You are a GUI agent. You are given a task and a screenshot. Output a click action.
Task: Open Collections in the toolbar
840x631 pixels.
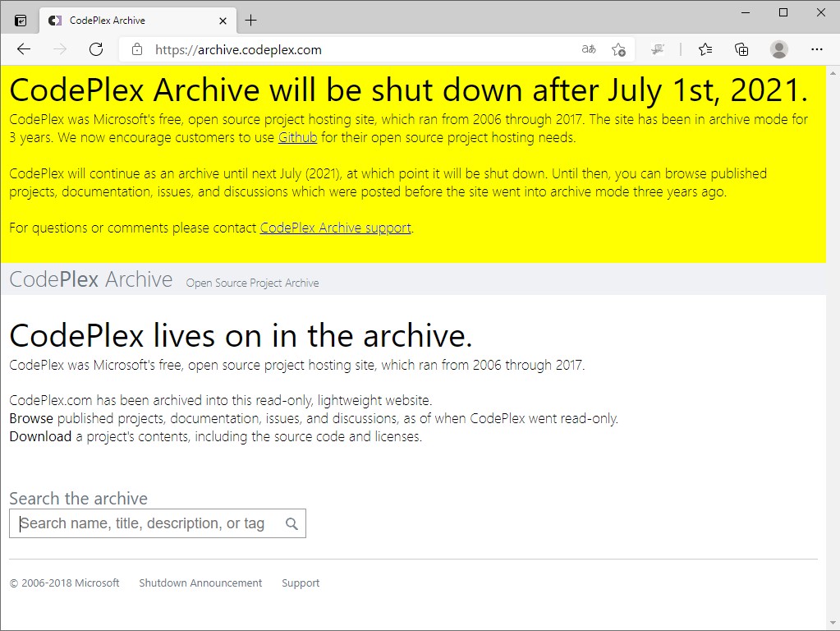point(741,49)
